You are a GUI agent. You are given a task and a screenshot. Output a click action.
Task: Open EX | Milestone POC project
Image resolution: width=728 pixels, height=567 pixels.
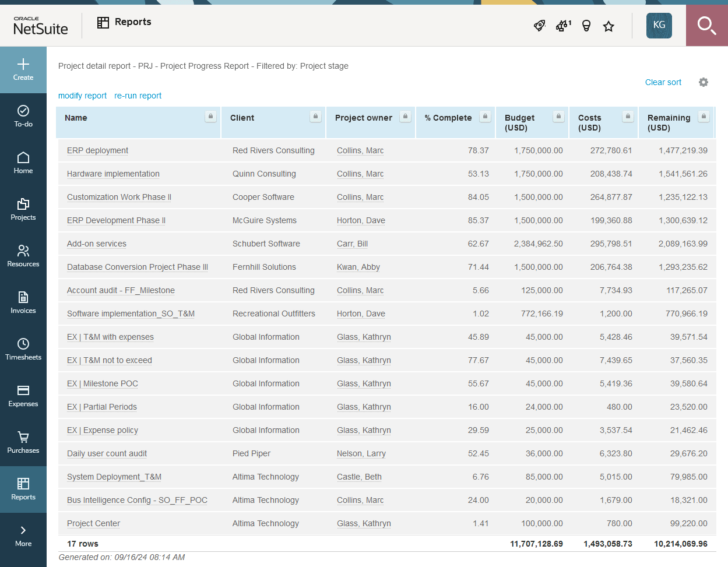click(x=103, y=383)
